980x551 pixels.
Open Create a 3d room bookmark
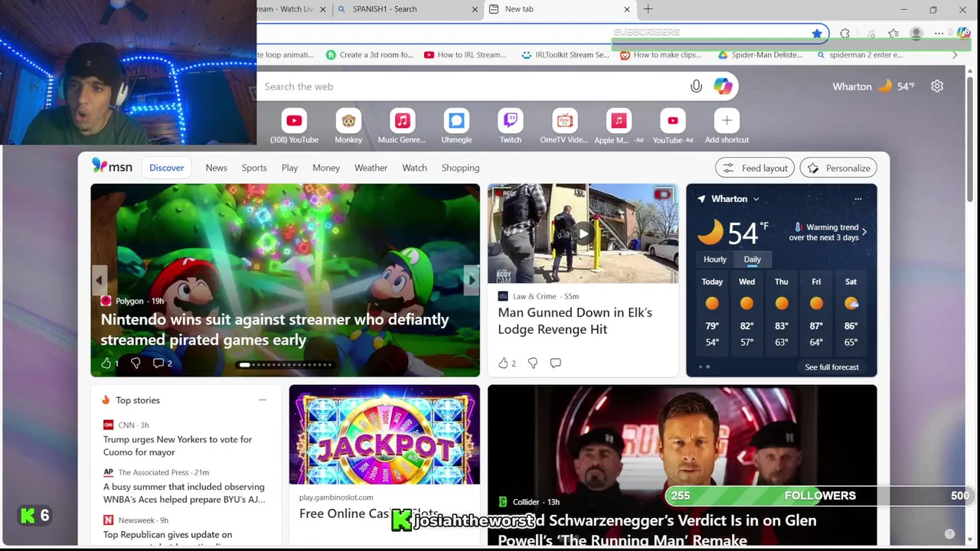369,55
